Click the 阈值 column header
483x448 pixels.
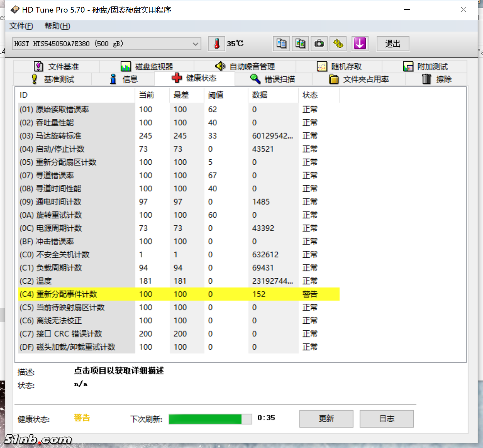click(216, 95)
